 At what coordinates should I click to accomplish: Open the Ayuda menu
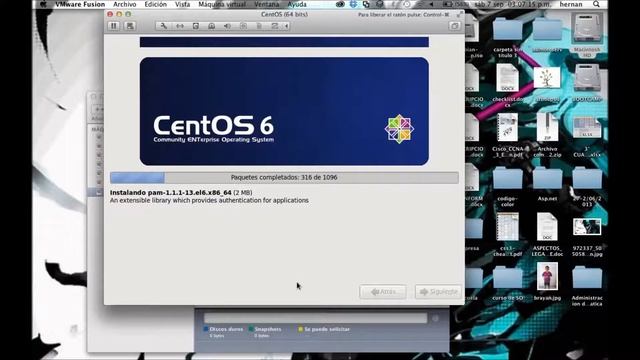coord(297,4)
